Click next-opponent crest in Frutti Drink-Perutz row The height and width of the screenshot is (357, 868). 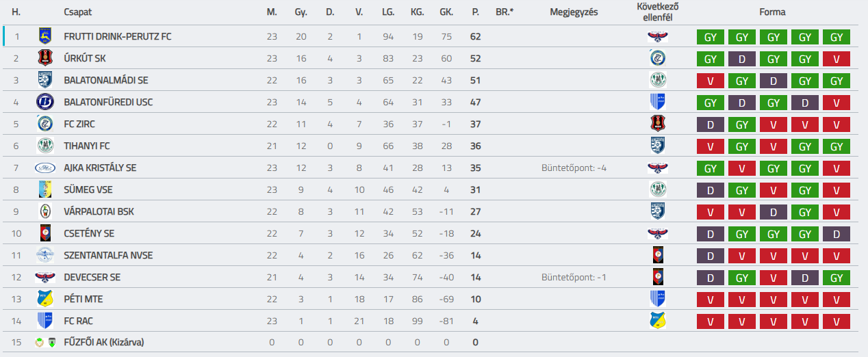coord(657,36)
